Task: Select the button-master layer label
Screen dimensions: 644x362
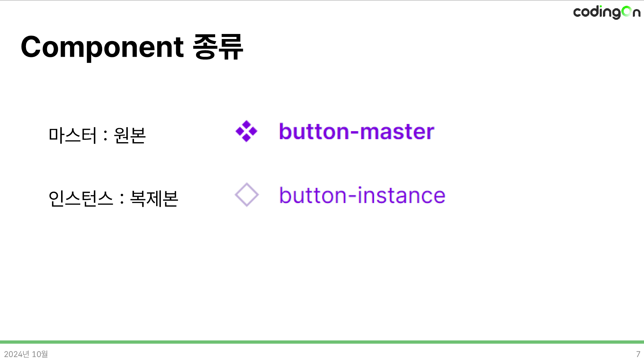Action: coord(357,131)
